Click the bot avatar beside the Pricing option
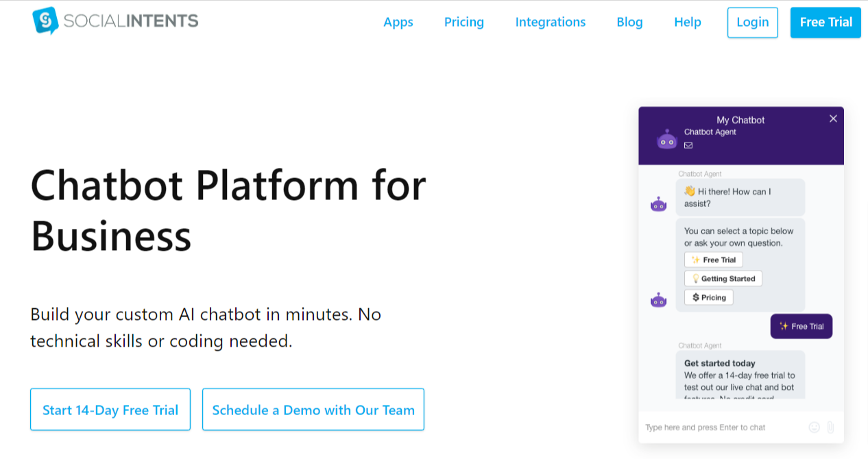 point(658,300)
